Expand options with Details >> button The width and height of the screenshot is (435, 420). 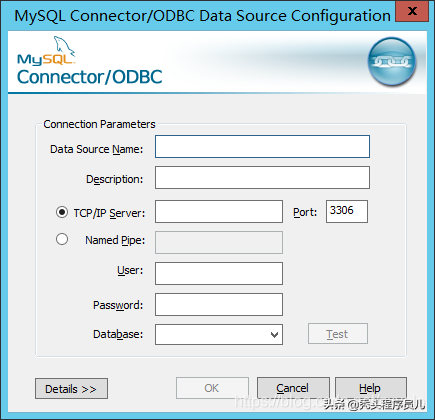(71, 388)
